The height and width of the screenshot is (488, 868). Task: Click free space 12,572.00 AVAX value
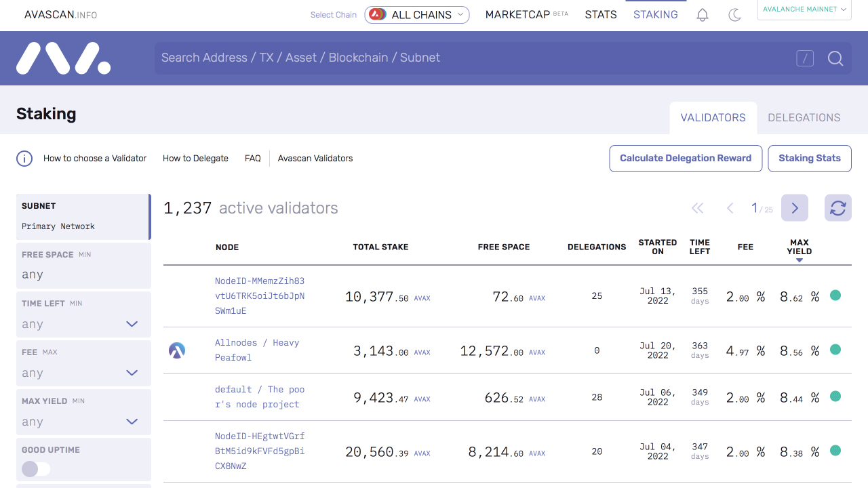pyautogui.click(x=502, y=351)
